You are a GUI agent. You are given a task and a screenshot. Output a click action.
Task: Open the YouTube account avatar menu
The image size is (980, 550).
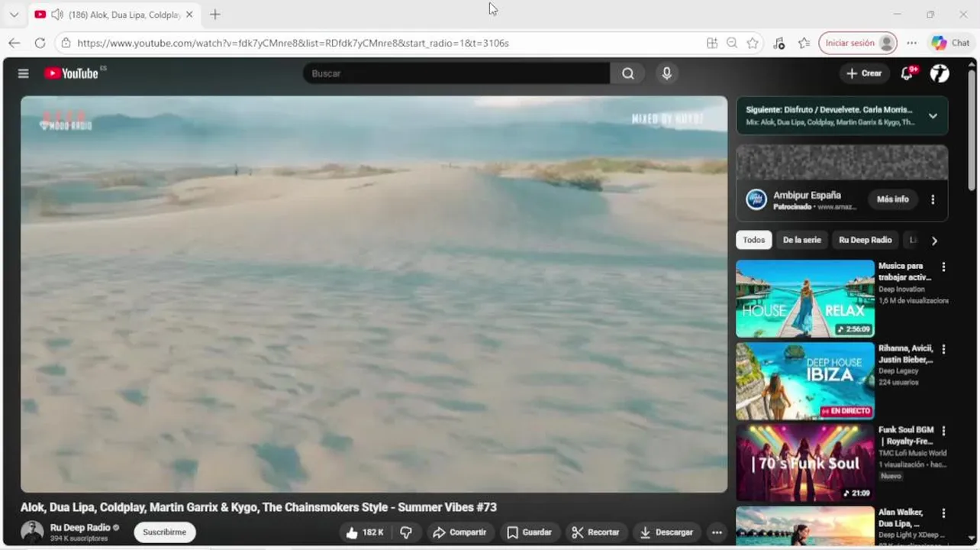click(940, 73)
